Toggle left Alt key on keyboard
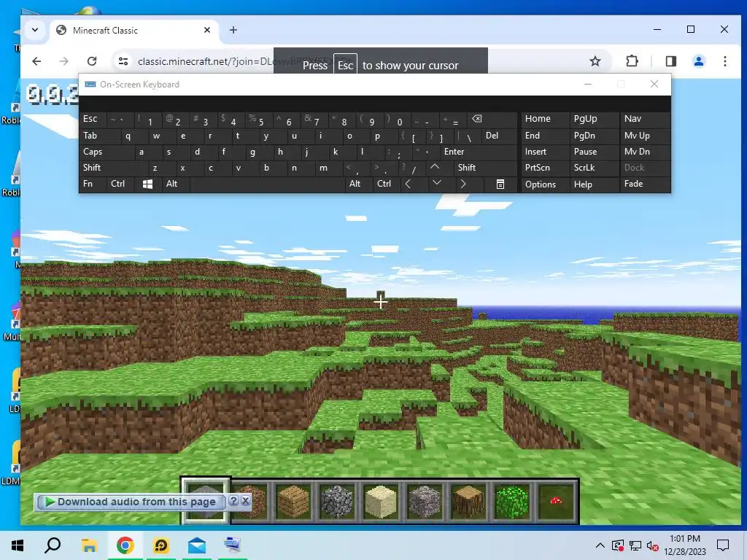This screenshot has width=747, height=560. [x=175, y=184]
